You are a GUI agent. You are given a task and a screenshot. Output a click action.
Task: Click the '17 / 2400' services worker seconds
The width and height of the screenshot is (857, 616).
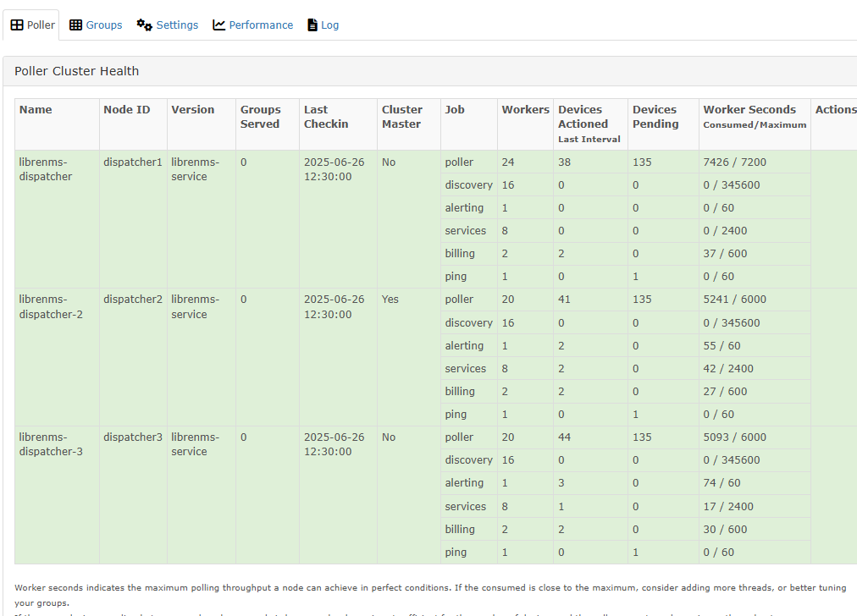(x=728, y=506)
